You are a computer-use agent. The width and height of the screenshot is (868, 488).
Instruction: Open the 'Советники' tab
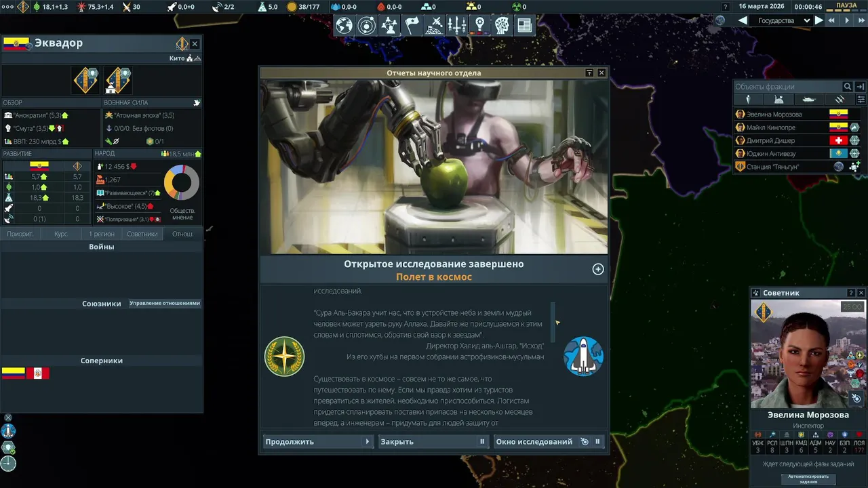click(142, 234)
